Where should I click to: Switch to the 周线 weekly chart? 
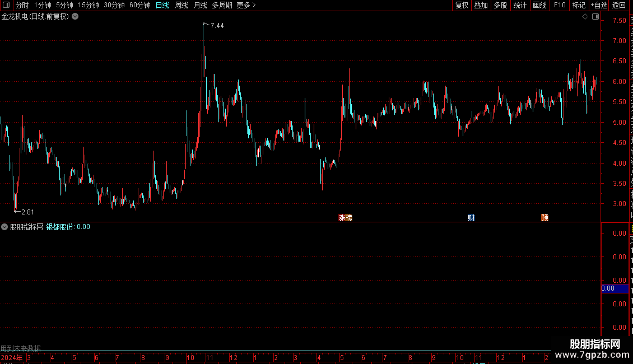181,5
